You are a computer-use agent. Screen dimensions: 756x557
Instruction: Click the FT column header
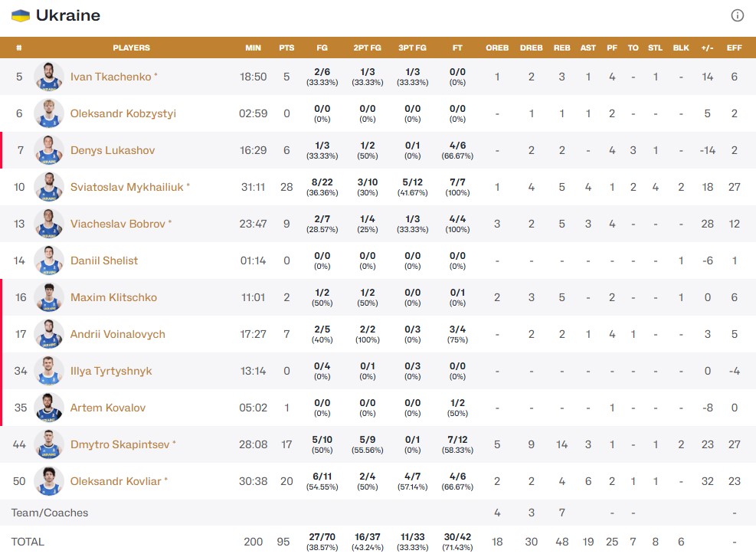[x=457, y=48]
